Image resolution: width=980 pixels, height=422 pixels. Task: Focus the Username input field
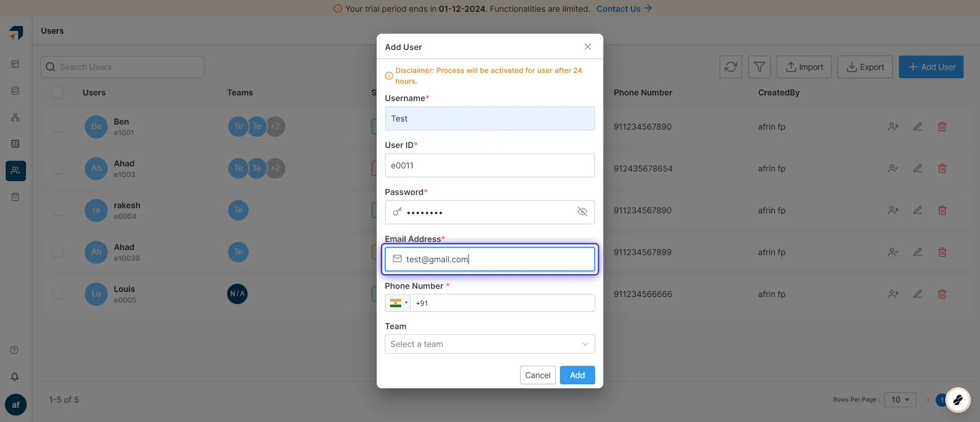pos(490,118)
